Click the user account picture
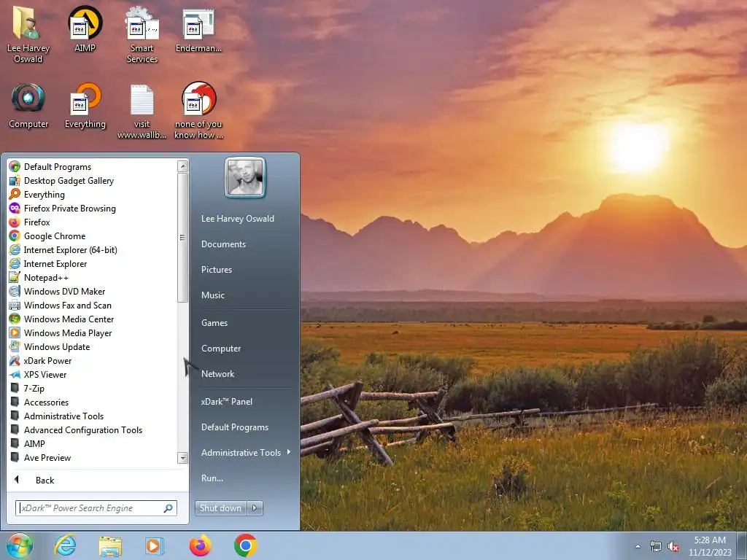747x560 pixels. (x=245, y=177)
